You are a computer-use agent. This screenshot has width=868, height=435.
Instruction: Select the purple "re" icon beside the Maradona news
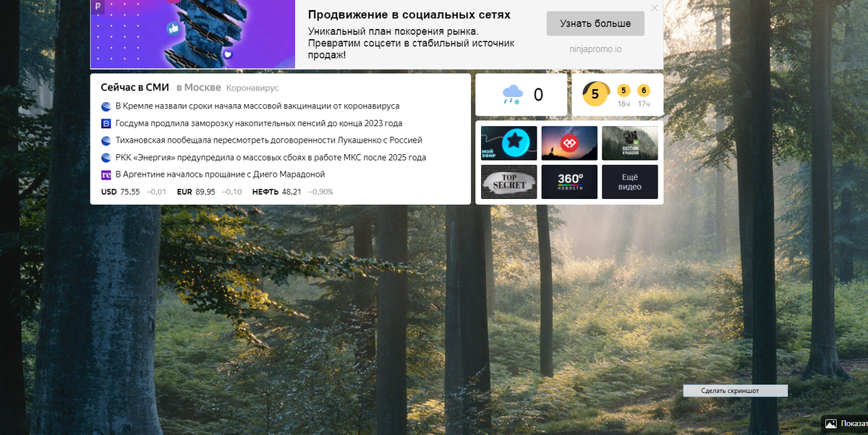tap(106, 174)
